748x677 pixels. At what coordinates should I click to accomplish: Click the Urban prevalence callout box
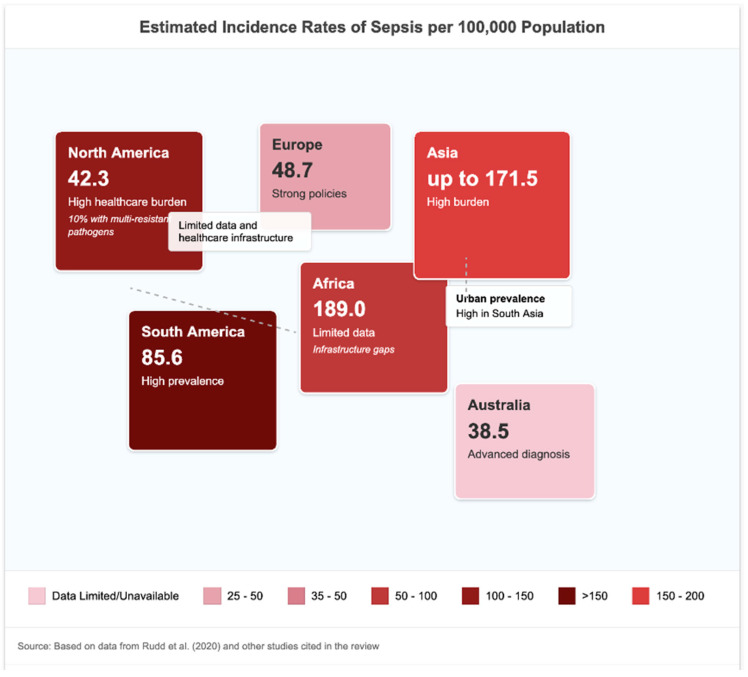(x=509, y=306)
